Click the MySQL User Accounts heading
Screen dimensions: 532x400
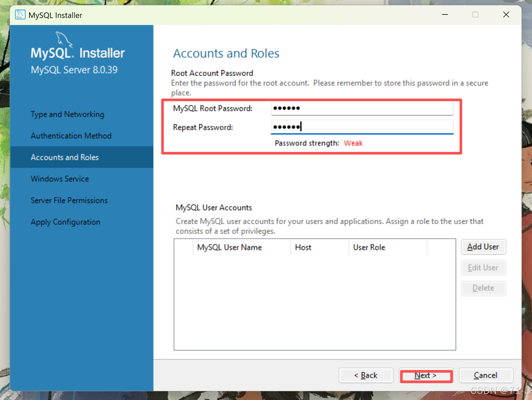pos(214,208)
